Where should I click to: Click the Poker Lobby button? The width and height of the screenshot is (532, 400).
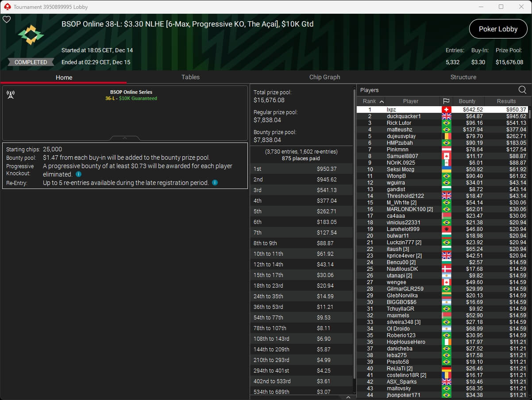tap(498, 29)
